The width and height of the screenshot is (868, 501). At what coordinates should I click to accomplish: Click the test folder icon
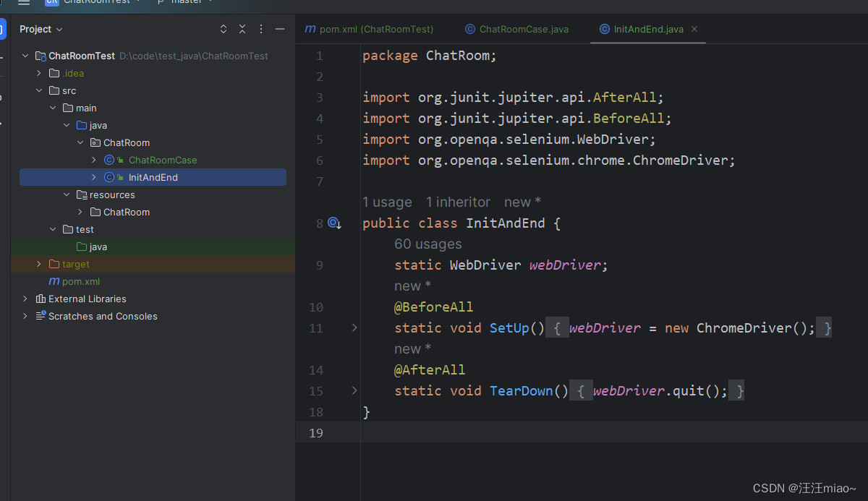68,229
